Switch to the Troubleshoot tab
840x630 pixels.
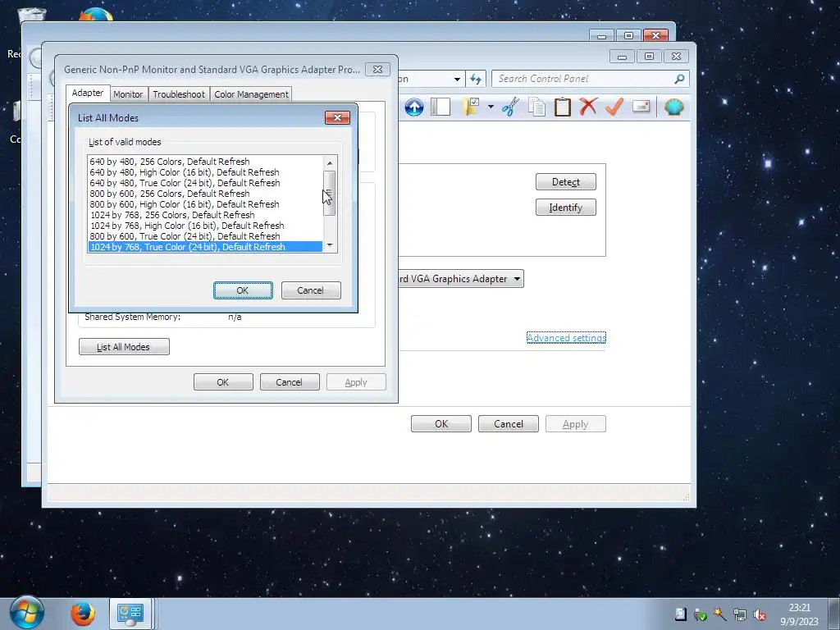click(179, 94)
